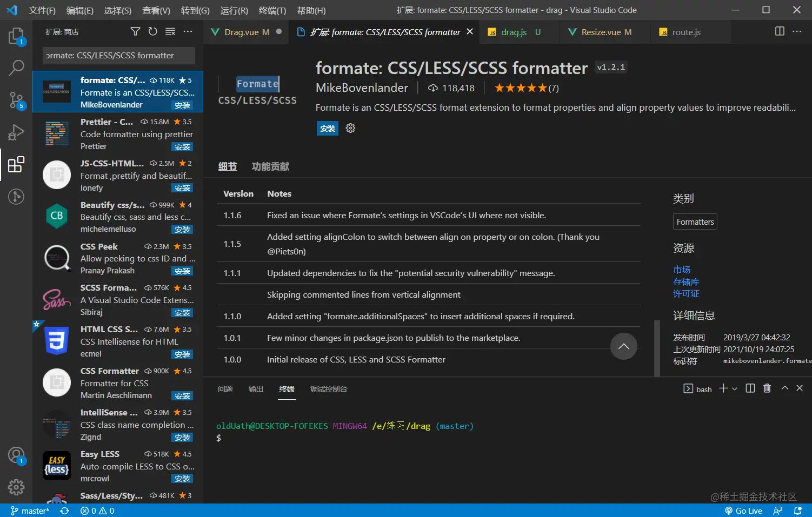Click the master branch status item
Viewport: 812px width, 517px height.
pos(30,511)
